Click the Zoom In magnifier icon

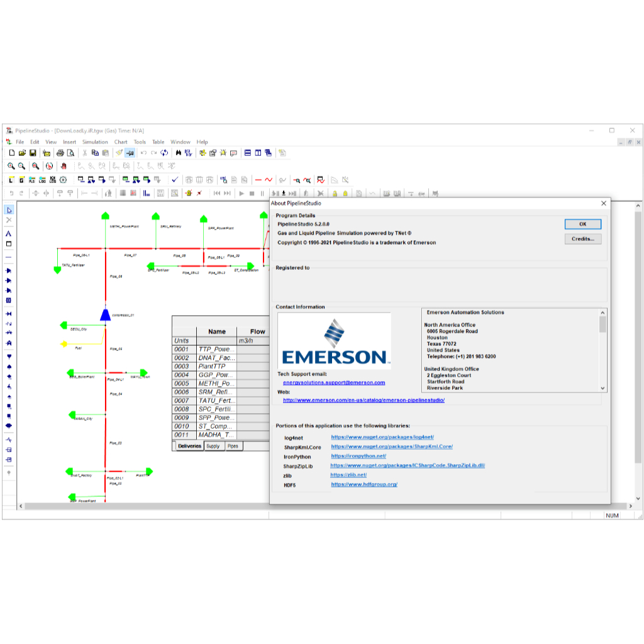(11, 166)
